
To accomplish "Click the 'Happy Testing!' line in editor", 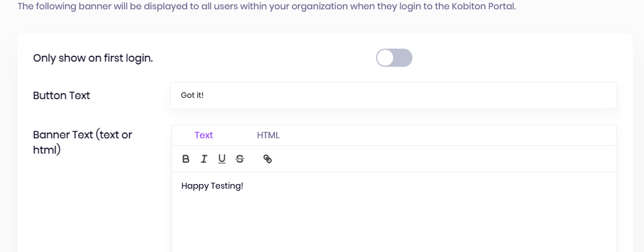I will (212, 186).
